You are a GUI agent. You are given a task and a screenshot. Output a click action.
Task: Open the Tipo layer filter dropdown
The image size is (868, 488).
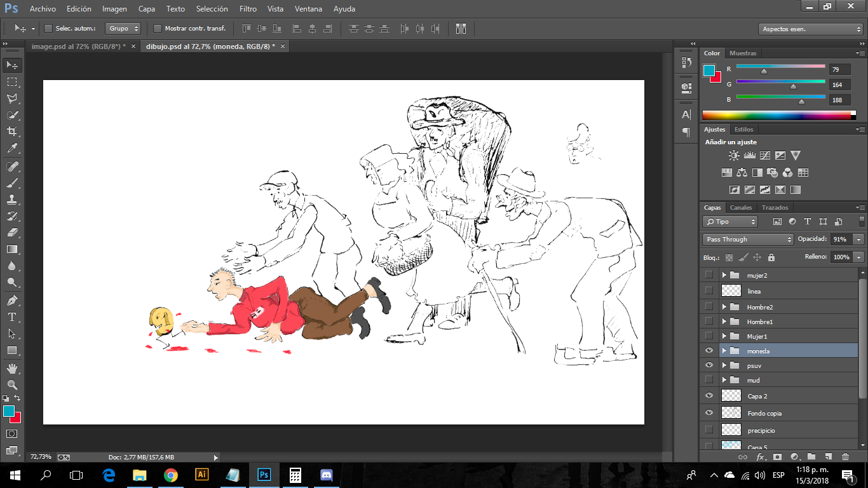(730, 222)
